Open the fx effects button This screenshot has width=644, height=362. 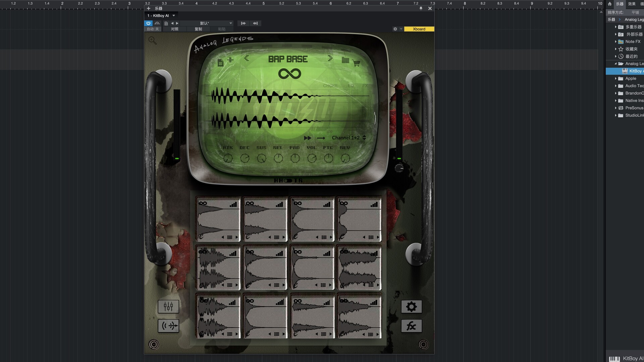point(412,326)
